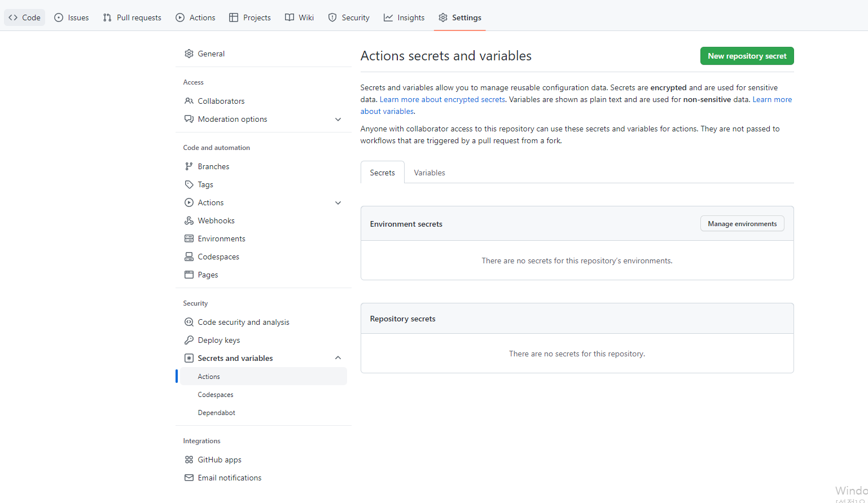Open Environments settings page
868x503 pixels.
pos(264,239)
